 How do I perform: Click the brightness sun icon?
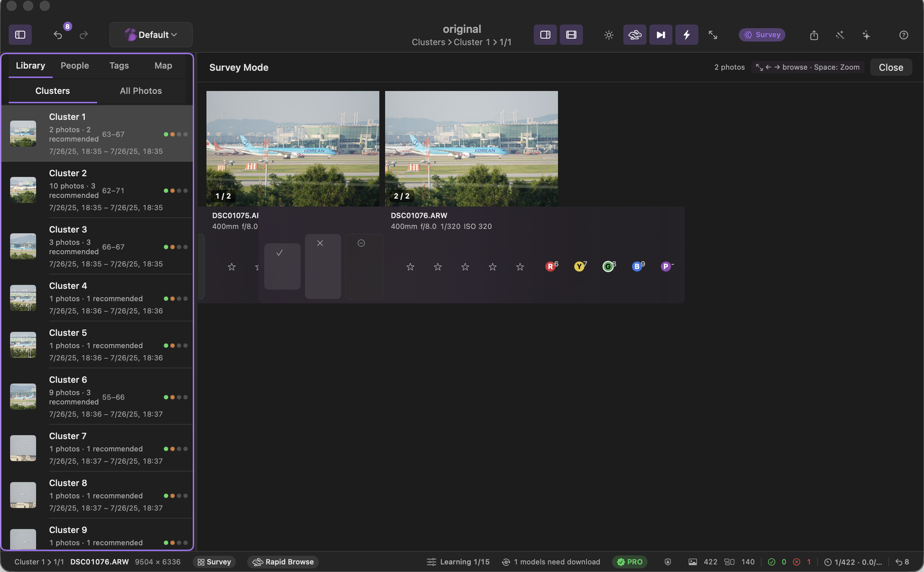pos(609,35)
